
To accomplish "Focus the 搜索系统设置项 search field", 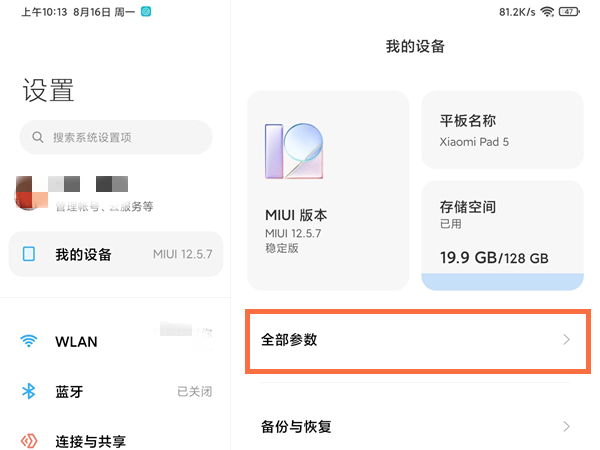I will pos(125,137).
